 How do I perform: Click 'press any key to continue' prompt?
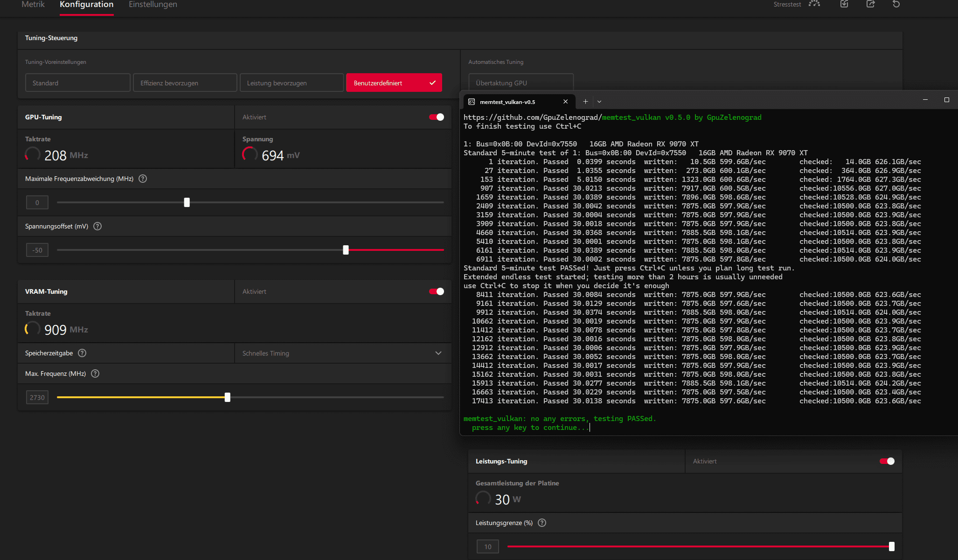pos(530,428)
